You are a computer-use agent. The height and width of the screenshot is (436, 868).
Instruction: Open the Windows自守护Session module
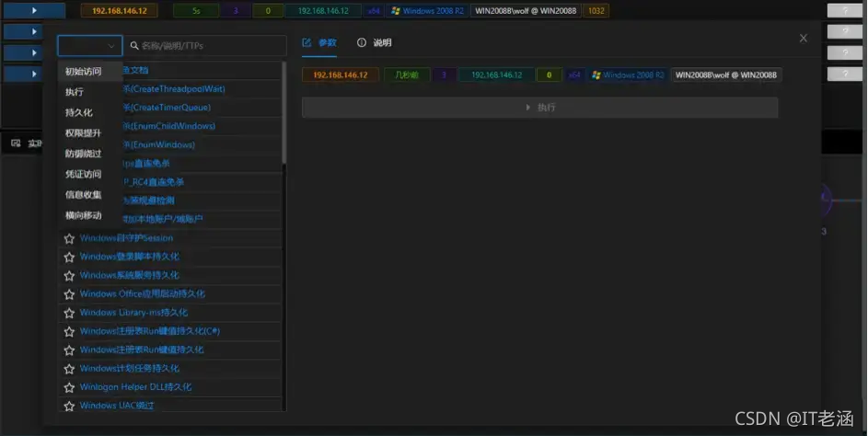coord(126,238)
